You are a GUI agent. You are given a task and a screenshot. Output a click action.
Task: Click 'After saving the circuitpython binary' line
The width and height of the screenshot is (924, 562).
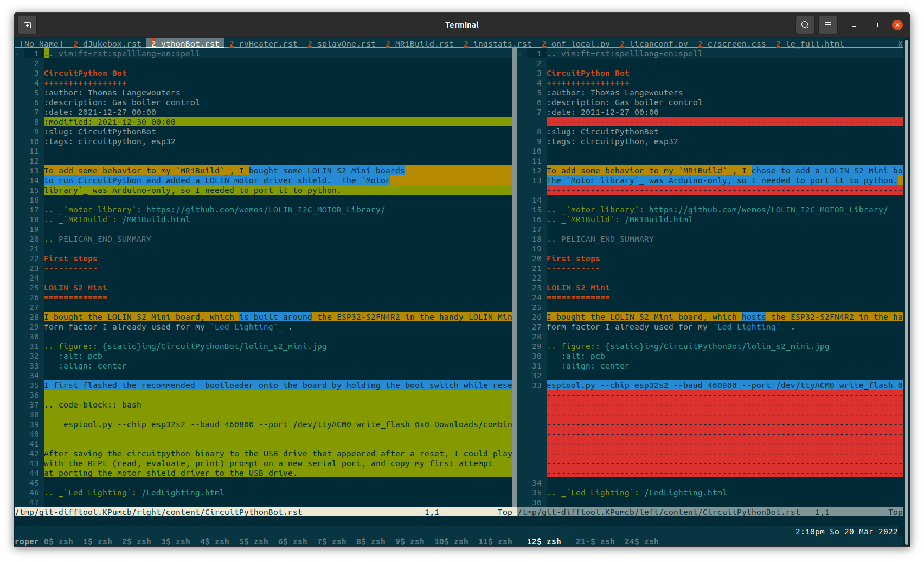278,454
